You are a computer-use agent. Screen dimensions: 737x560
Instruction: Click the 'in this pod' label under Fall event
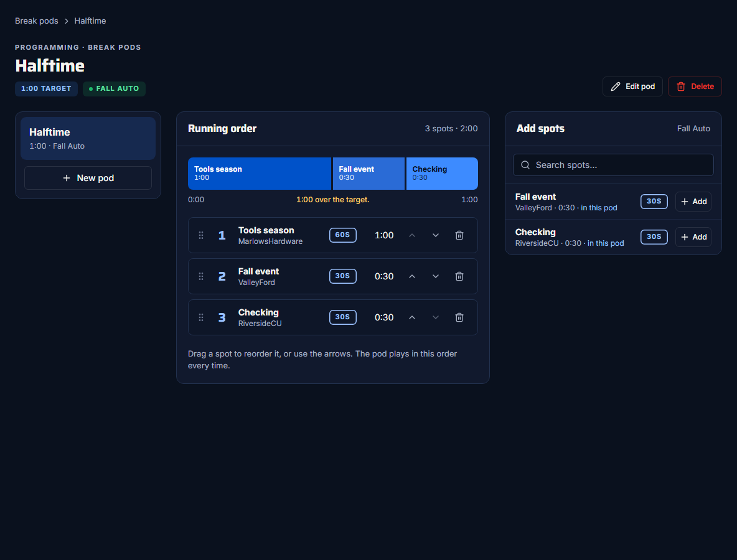[599, 208]
